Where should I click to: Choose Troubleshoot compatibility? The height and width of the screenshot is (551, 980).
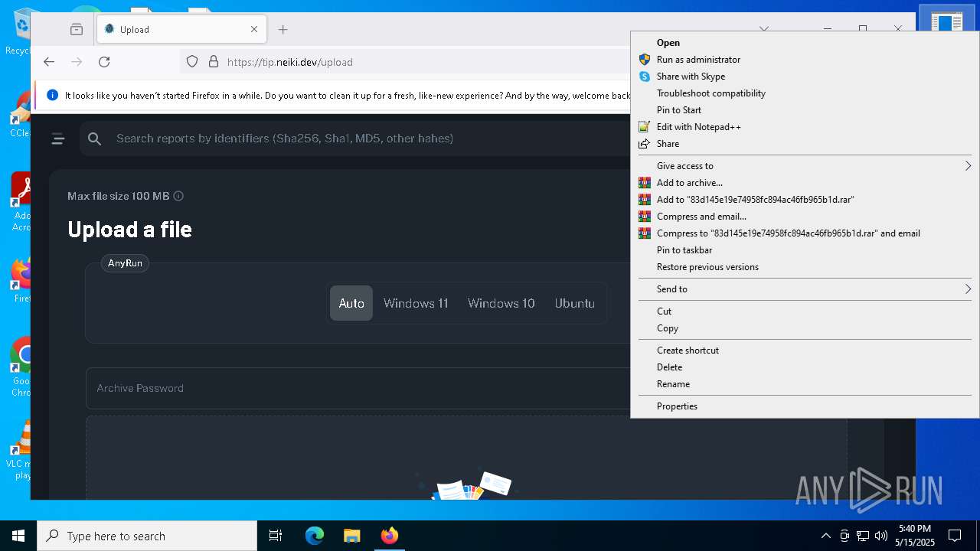click(804, 93)
